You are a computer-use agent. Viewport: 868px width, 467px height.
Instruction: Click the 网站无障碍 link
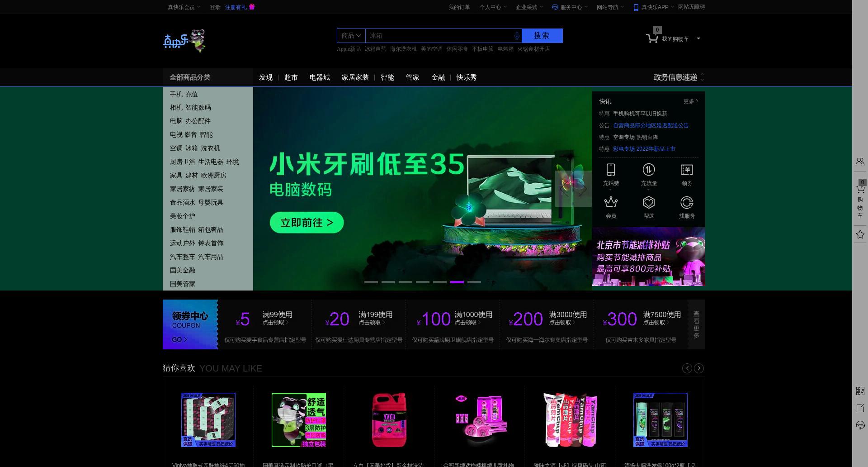click(691, 7)
